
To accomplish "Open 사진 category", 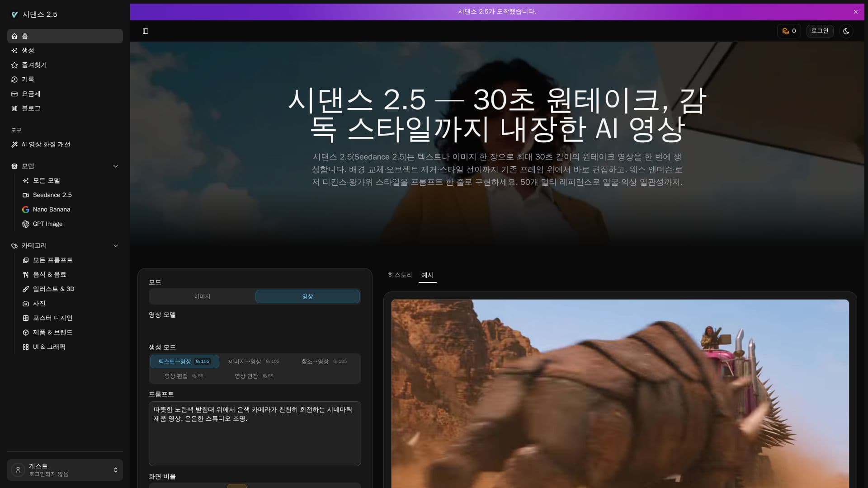I will coord(71,304).
